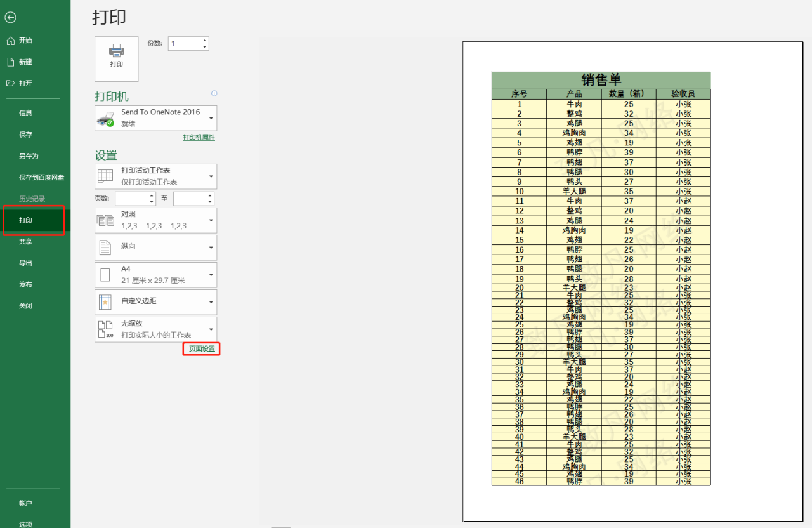Image resolution: width=812 pixels, height=528 pixels.
Task: Click the large 打印 printer button
Action: tap(116, 59)
